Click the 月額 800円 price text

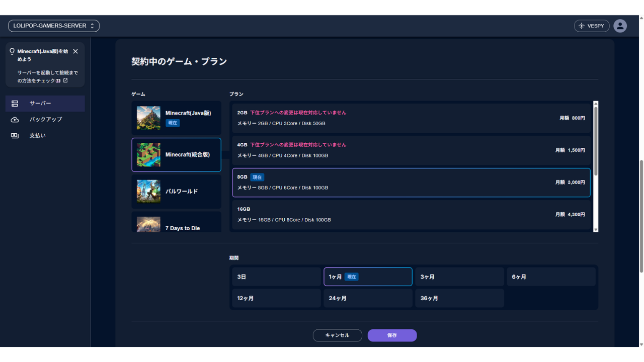(x=572, y=118)
